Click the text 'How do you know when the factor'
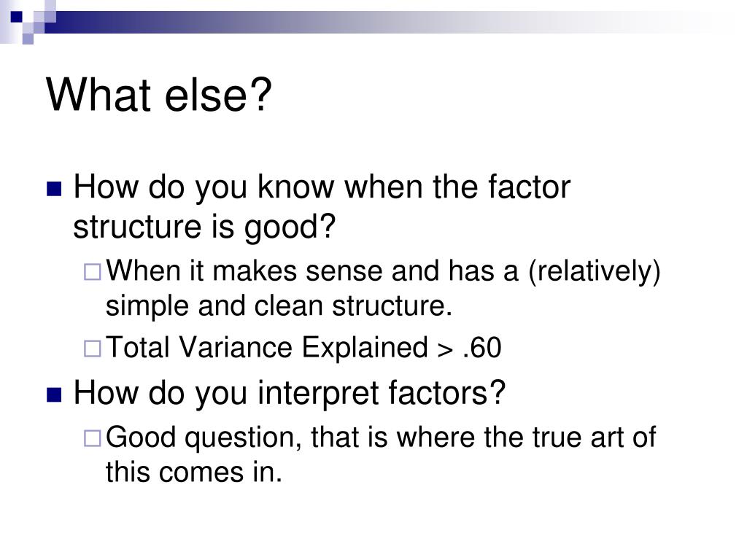Viewport: 747px width, 560px height. (322, 187)
